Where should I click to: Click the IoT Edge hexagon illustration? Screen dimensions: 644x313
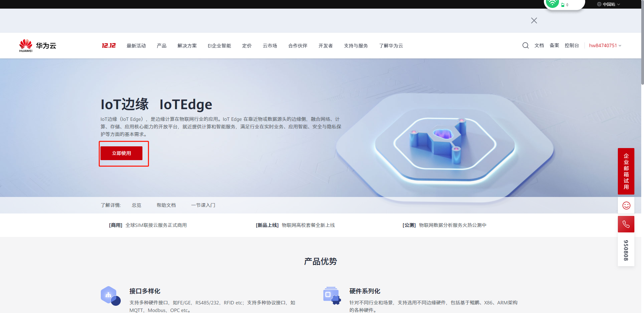pyautogui.click(x=445, y=148)
